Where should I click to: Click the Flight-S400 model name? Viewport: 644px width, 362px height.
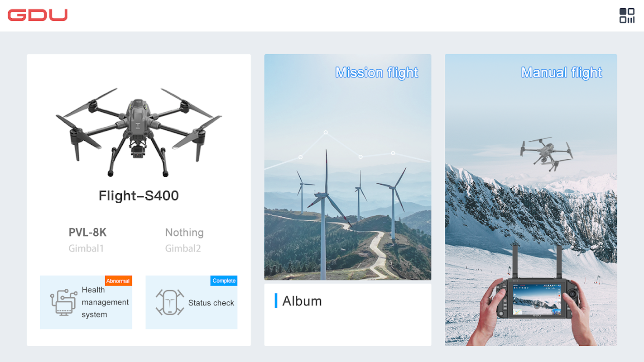139,195
